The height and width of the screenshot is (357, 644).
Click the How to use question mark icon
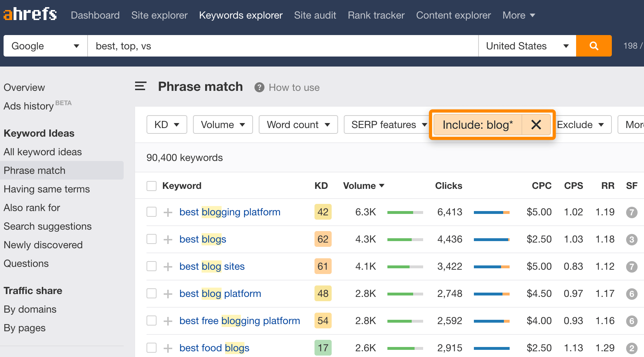[x=259, y=88]
